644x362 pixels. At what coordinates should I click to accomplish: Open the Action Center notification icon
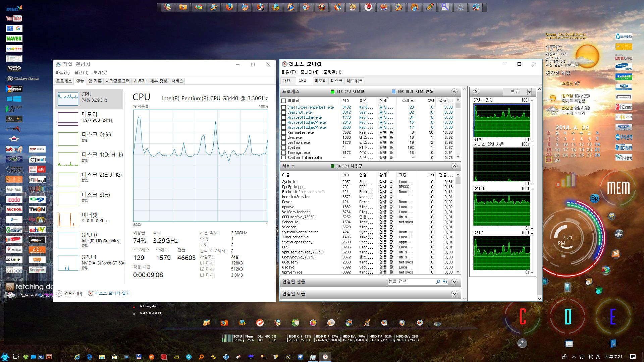point(633,357)
